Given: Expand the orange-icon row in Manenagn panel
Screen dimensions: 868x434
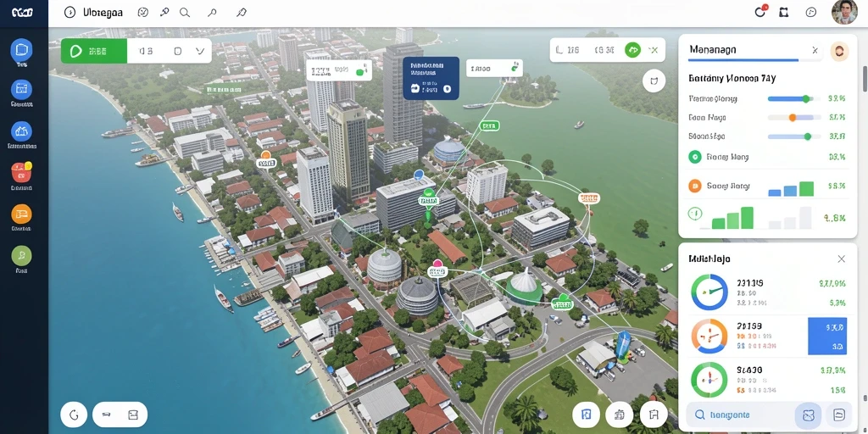Looking at the screenshot, I should (767, 186).
